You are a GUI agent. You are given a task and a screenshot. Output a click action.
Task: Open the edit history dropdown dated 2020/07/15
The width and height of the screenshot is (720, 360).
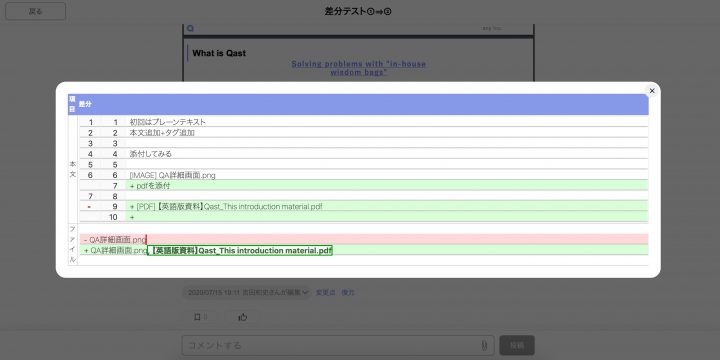247,292
